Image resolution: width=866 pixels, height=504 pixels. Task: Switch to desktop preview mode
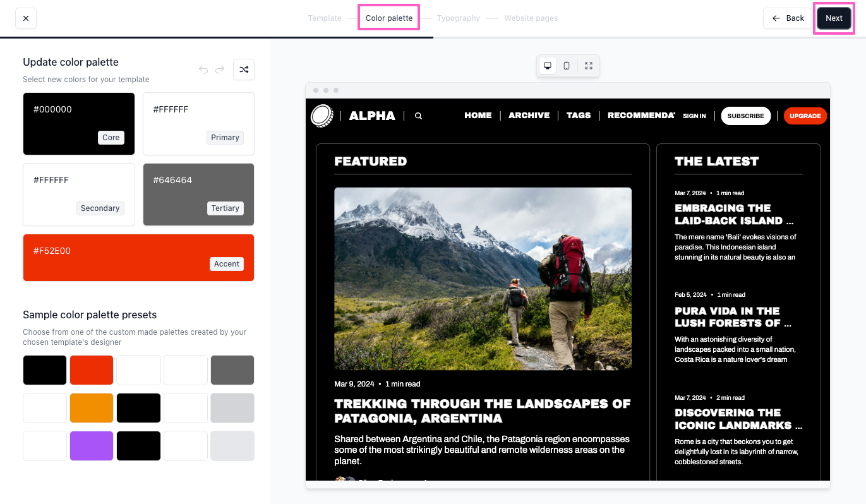[x=548, y=66]
